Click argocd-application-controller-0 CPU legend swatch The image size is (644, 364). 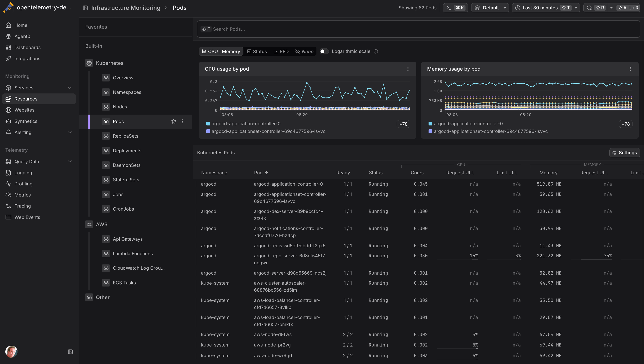click(x=208, y=124)
